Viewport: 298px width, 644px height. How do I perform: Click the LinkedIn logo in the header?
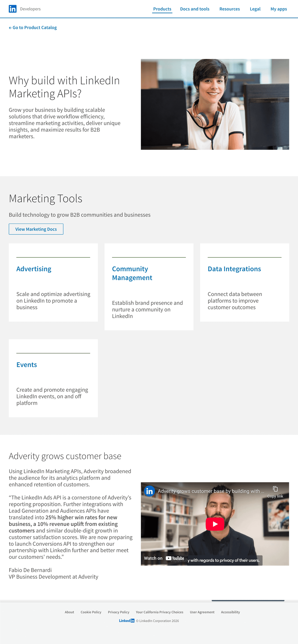click(x=12, y=9)
